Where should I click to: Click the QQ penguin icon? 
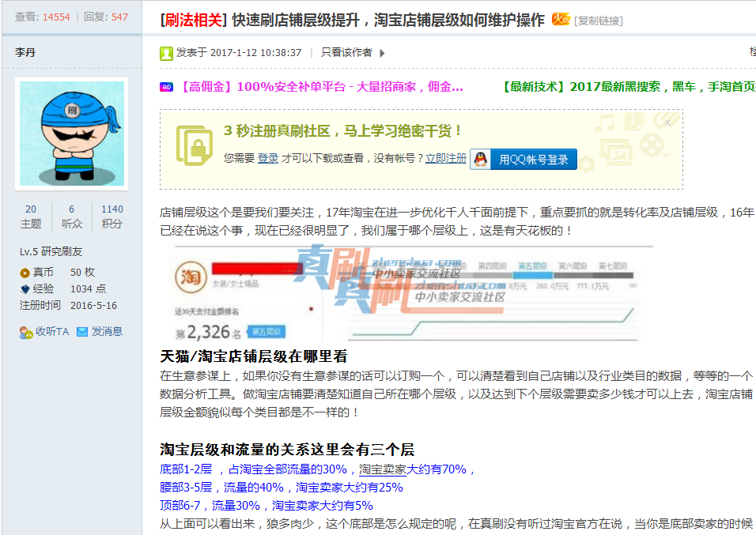(x=481, y=159)
